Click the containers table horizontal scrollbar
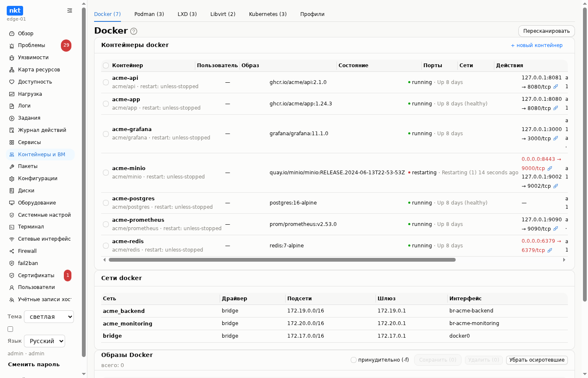588x378 pixels. 282,260
